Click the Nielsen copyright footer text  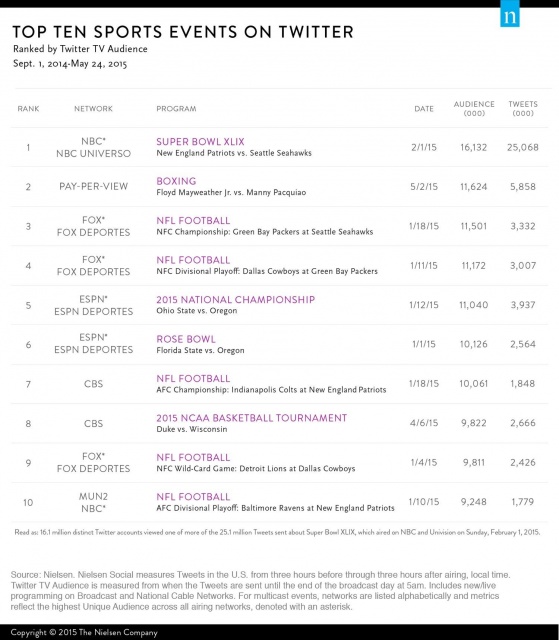[84, 632]
